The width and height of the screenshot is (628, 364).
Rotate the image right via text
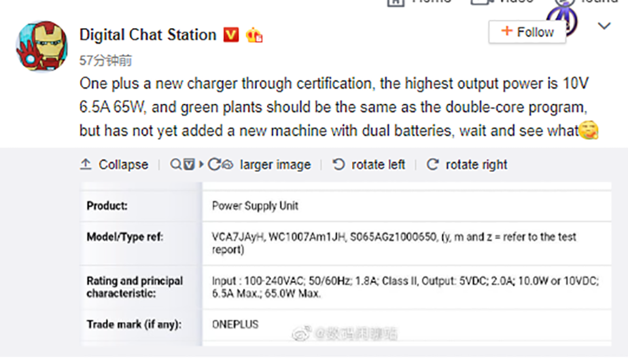tap(476, 165)
